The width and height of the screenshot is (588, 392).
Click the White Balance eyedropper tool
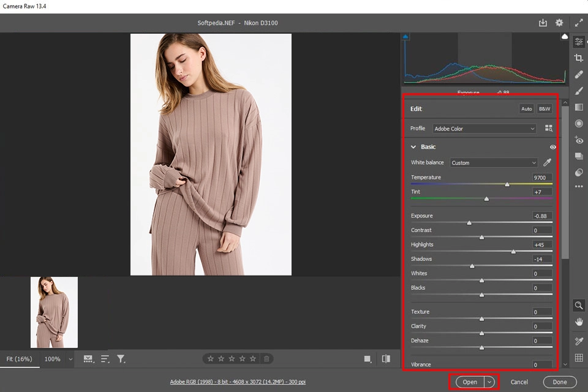pyautogui.click(x=548, y=163)
